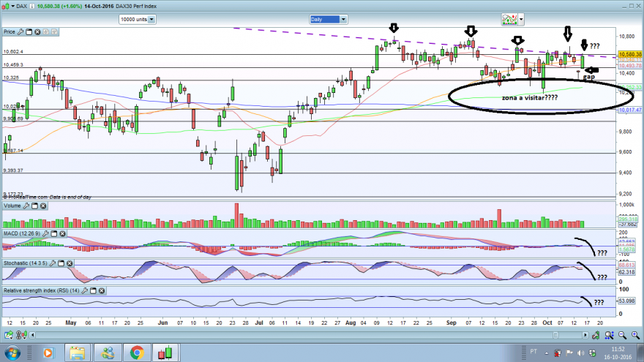Screen dimensions: 644x362
Task: Open Volume indicator settings wrench
Action: click(x=26, y=205)
